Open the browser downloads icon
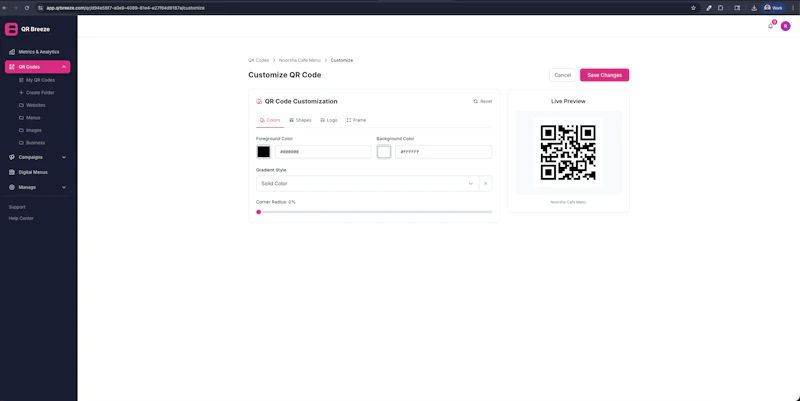The image size is (800, 401). point(754,8)
